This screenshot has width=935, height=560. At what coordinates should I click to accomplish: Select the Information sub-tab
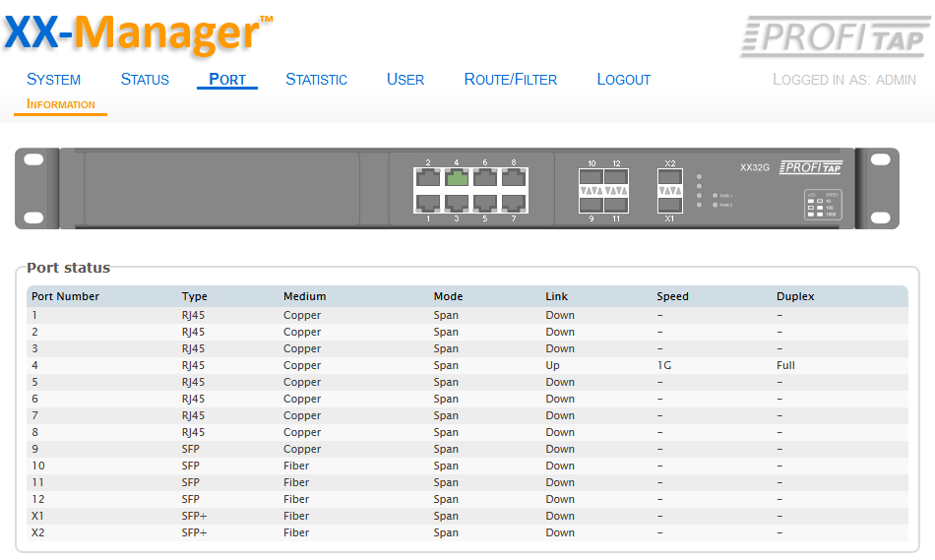click(x=61, y=104)
